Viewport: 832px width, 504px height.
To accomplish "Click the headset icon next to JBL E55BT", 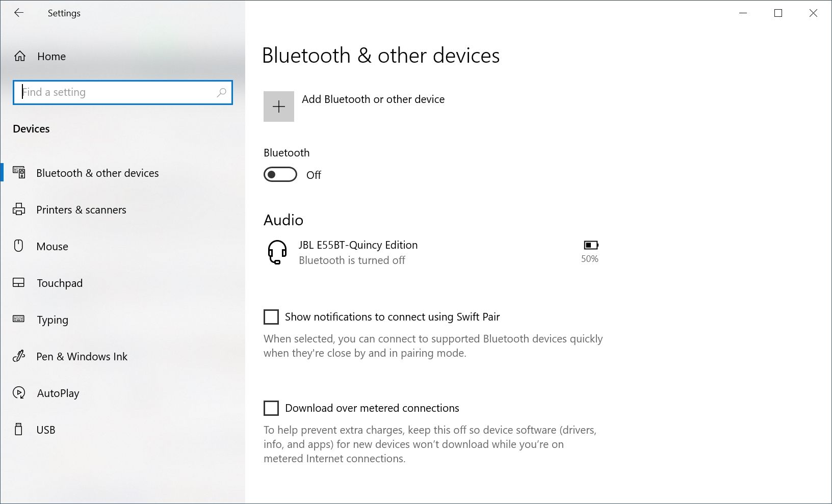I will pyautogui.click(x=276, y=252).
